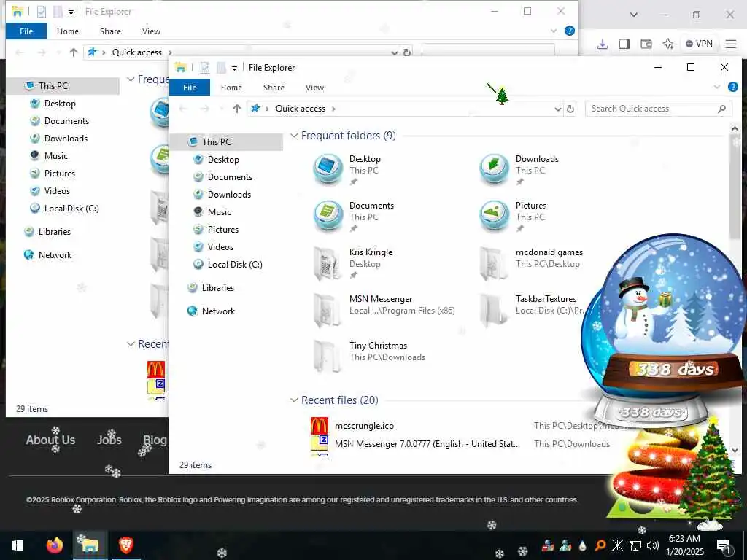This screenshot has width=747, height=560.
Task: Click refresh button beside front address bar
Action: pos(570,109)
